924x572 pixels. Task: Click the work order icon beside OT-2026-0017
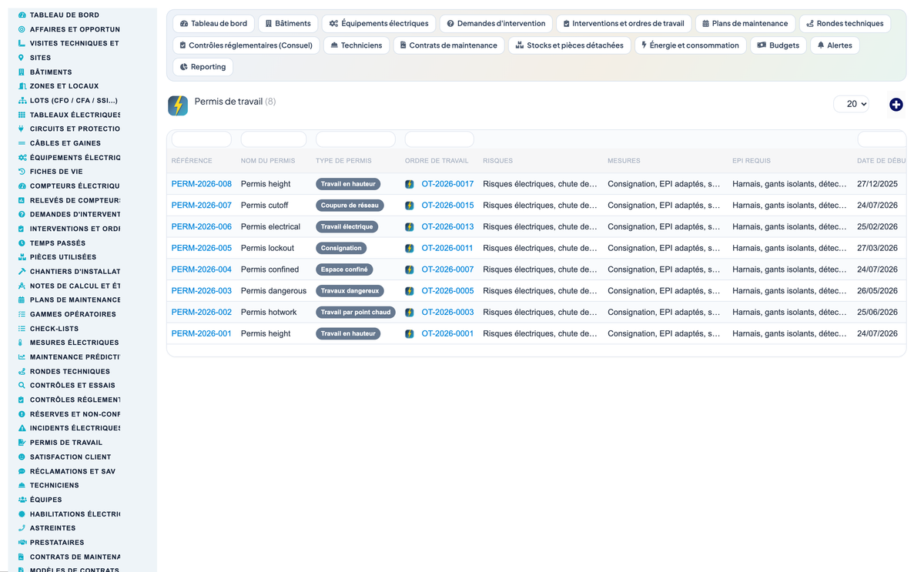coord(410,184)
